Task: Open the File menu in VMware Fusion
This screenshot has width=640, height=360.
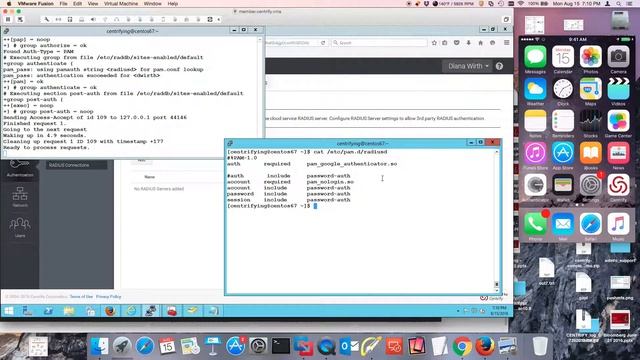Action: pos(63,3)
